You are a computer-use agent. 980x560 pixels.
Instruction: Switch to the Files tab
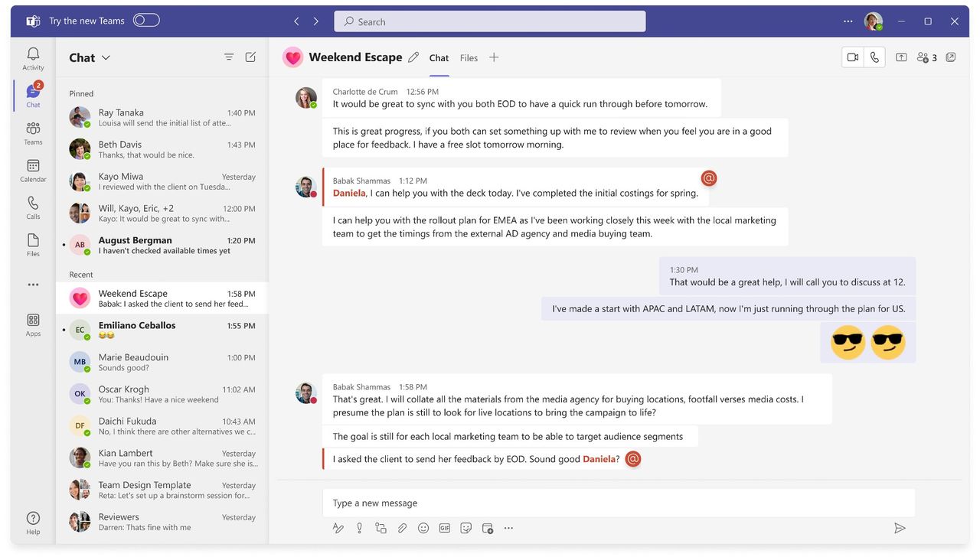tap(469, 58)
